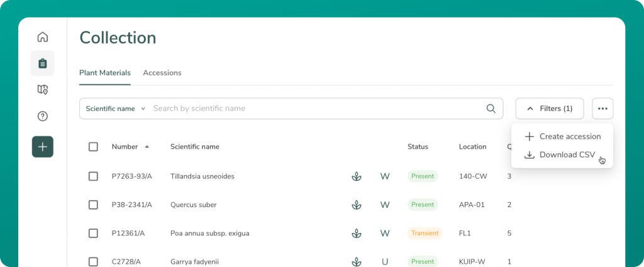Click the Search by scientific name field
The image size is (644, 267).
coord(316,108)
